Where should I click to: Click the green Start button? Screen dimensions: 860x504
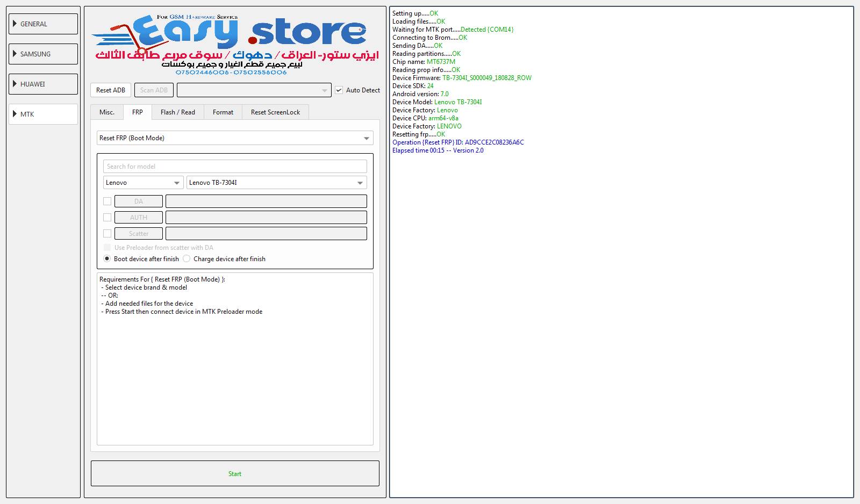tap(235, 473)
